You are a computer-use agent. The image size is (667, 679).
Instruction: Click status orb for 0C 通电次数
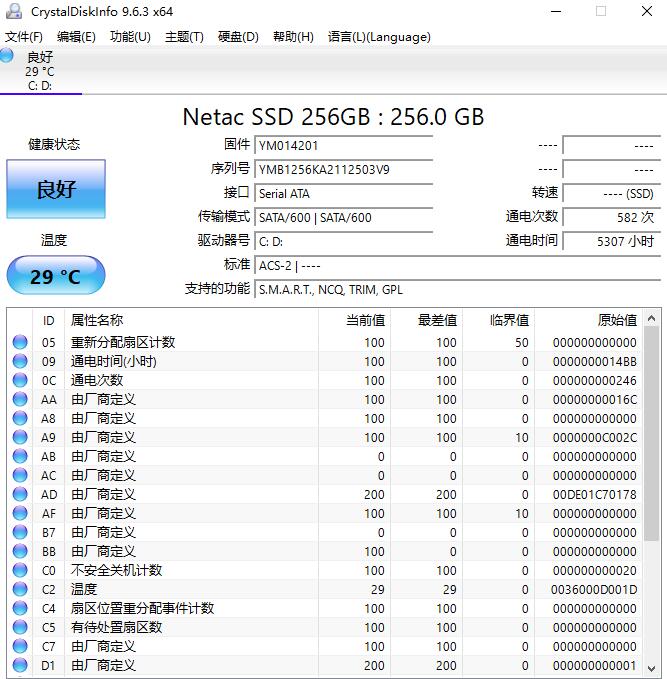point(20,380)
